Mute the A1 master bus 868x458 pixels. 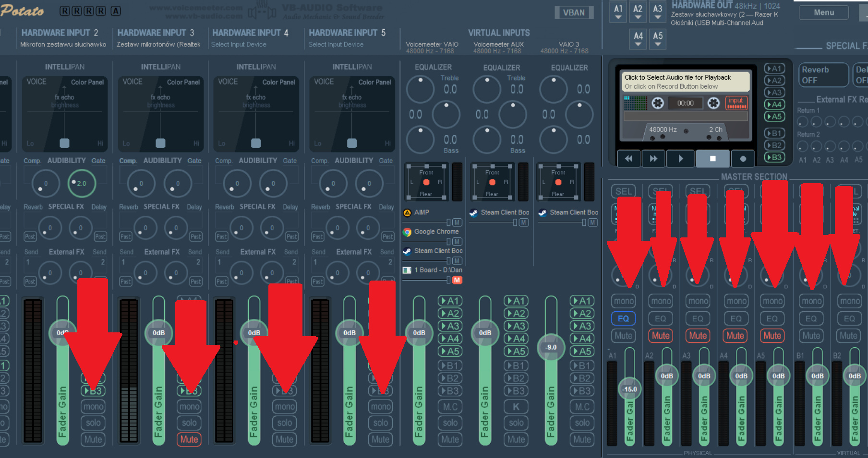[624, 336]
